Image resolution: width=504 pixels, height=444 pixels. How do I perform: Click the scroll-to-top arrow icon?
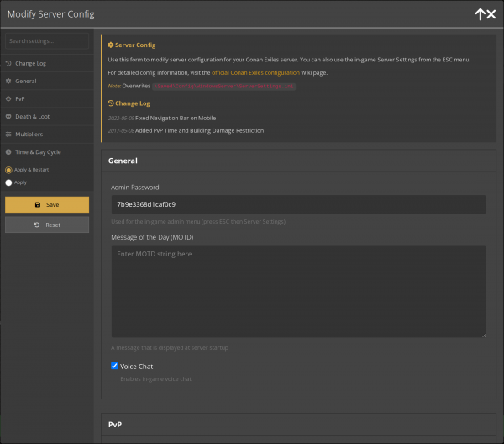[480, 14]
